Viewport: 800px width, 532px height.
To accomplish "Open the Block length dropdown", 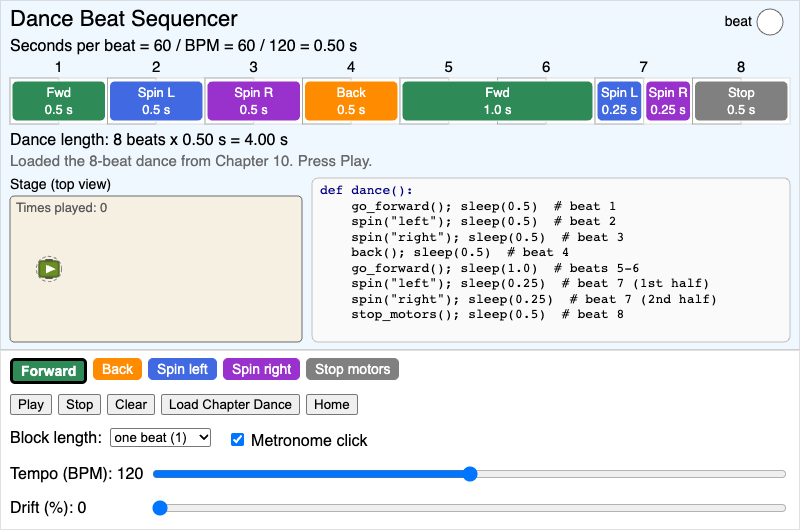I will [160, 438].
